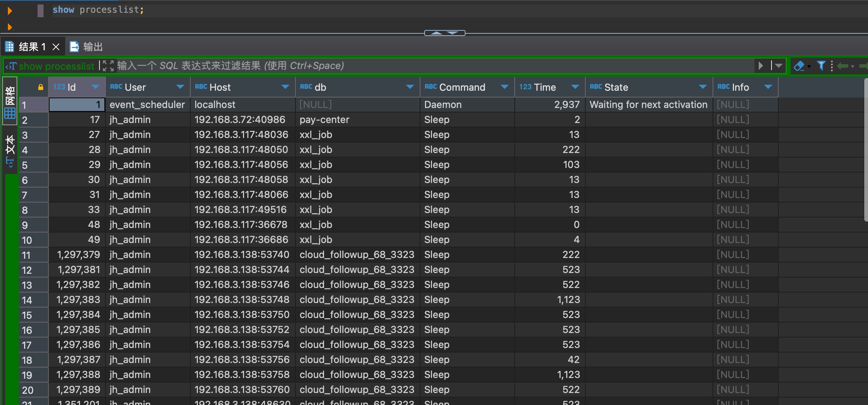Screen dimensions: 868x405
Task: Click the Time column header
Action: pos(544,87)
